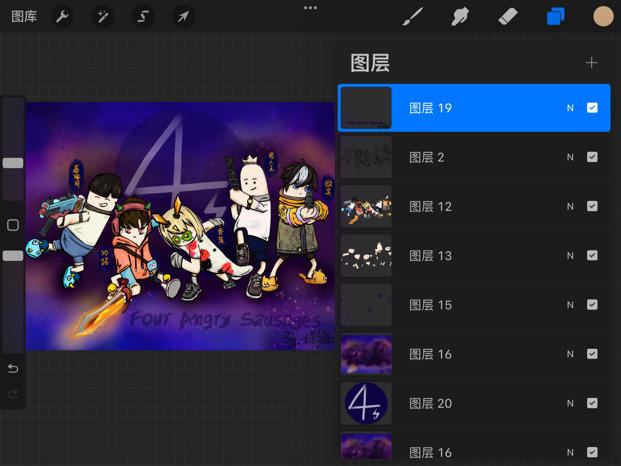Screen dimensions: 621x466
Task: Hide 图层 13 with its checkbox
Action: 592,255
